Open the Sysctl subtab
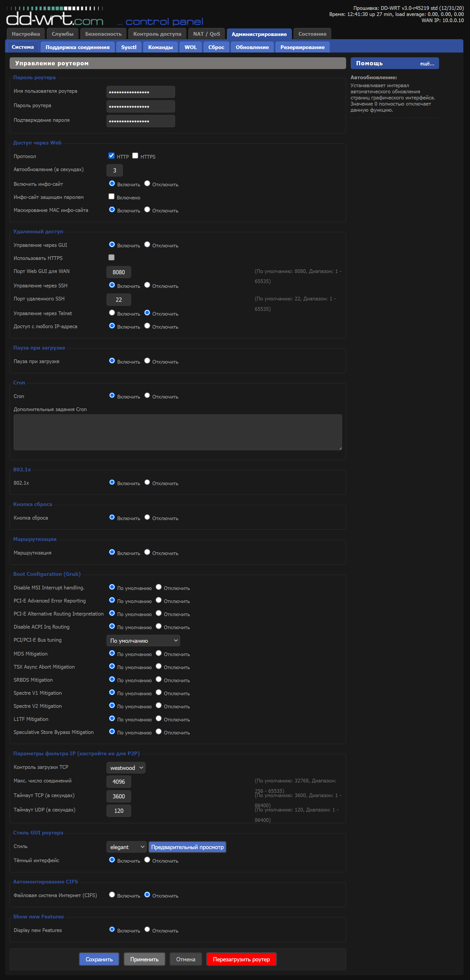The width and height of the screenshot is (470, 980). point(129,47)
